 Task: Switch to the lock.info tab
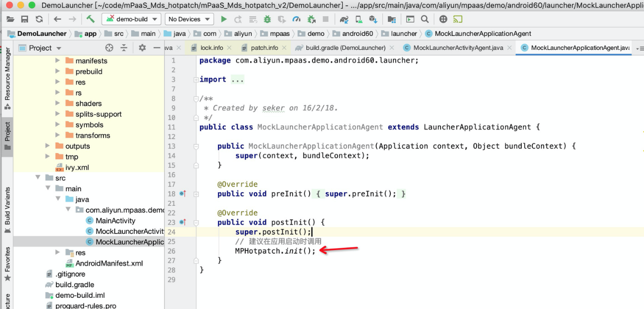click(212, 48)
